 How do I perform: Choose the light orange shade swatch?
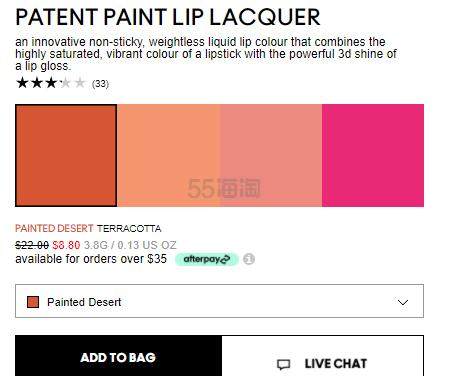tap(168, 155)
